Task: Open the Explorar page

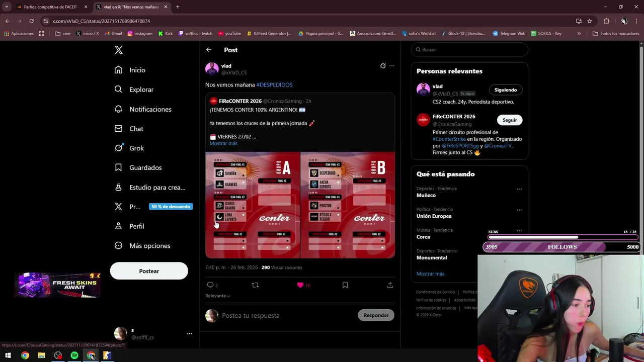Action: coord(134,89)
